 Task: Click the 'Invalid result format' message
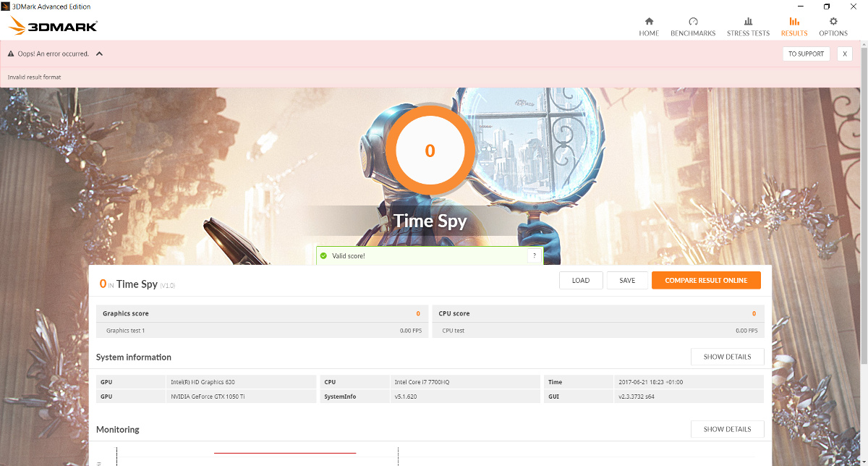(35, 77)
